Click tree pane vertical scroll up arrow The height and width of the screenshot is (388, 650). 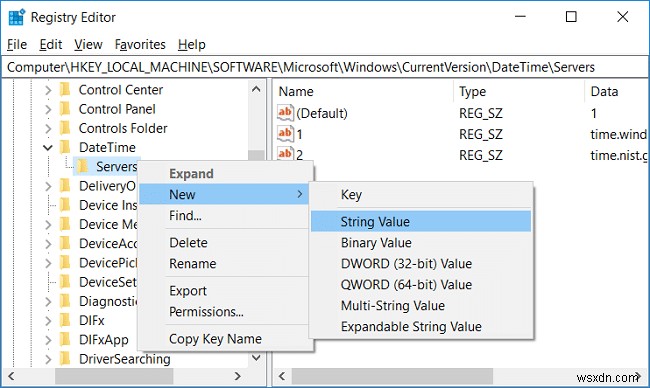coord(256,89)
